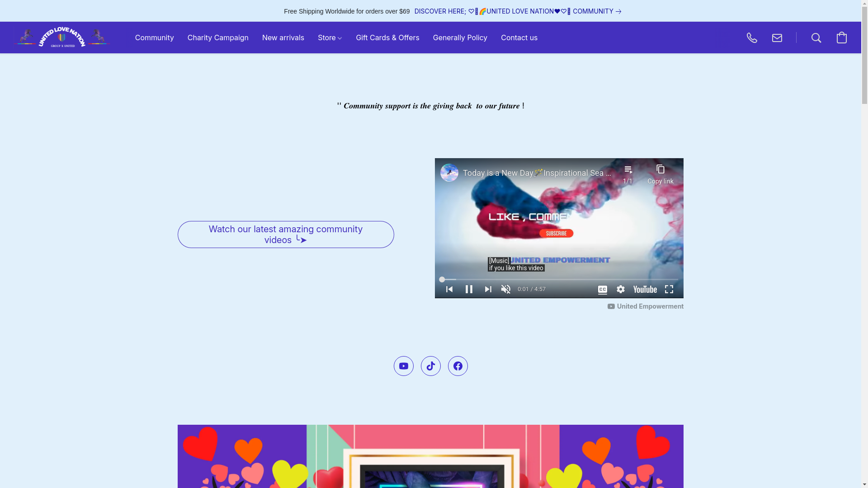Skip to previous video
The height and width of the screenshot is (488, 868).
(449, 289)
